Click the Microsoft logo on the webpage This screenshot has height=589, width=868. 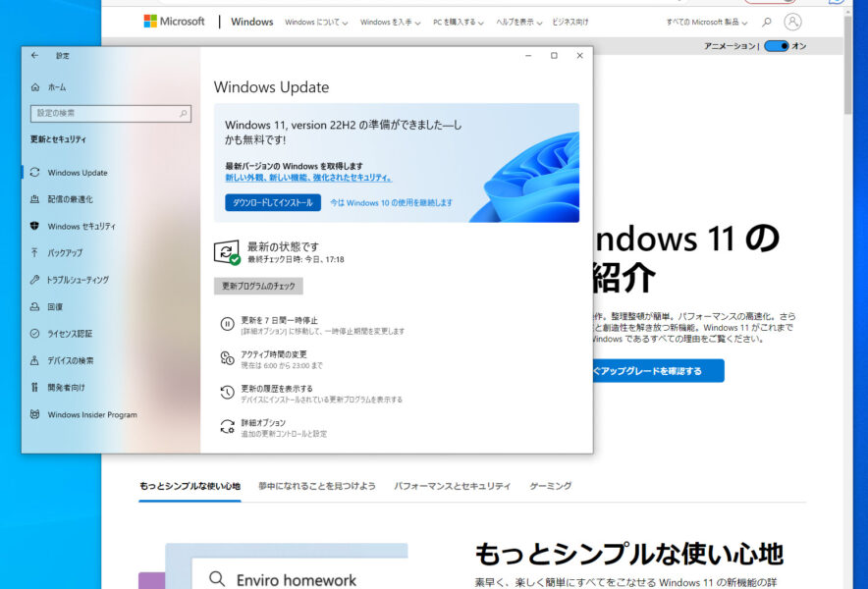click(174, 22)
